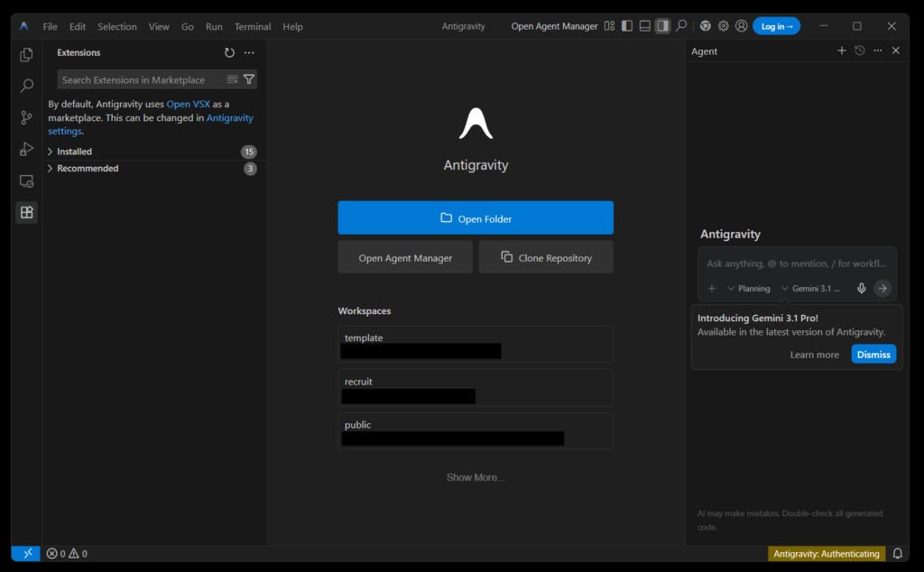Screen dimensions: 924x572
Task: Click the microphone voice input icon
Action: pyautogui.click(x=861, y=289)
